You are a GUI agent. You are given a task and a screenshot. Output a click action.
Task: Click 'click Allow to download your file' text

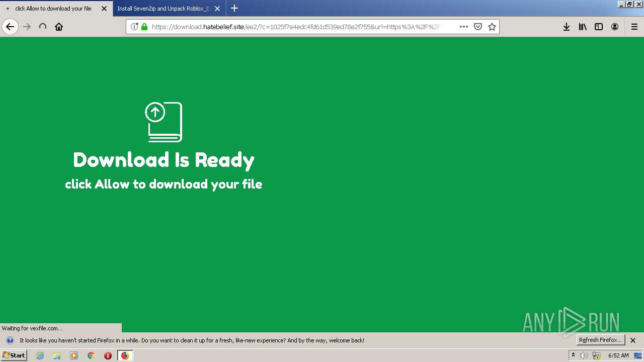164,185
